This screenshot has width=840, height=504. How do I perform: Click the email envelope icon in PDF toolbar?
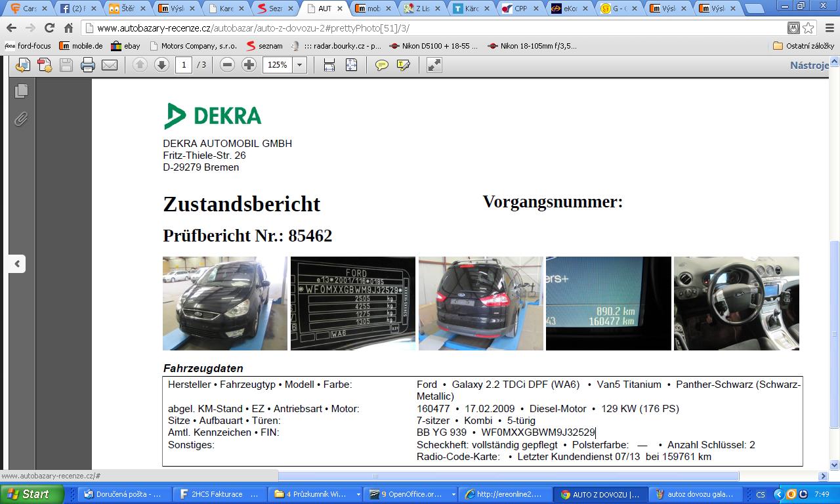click(x=110, y=65)
